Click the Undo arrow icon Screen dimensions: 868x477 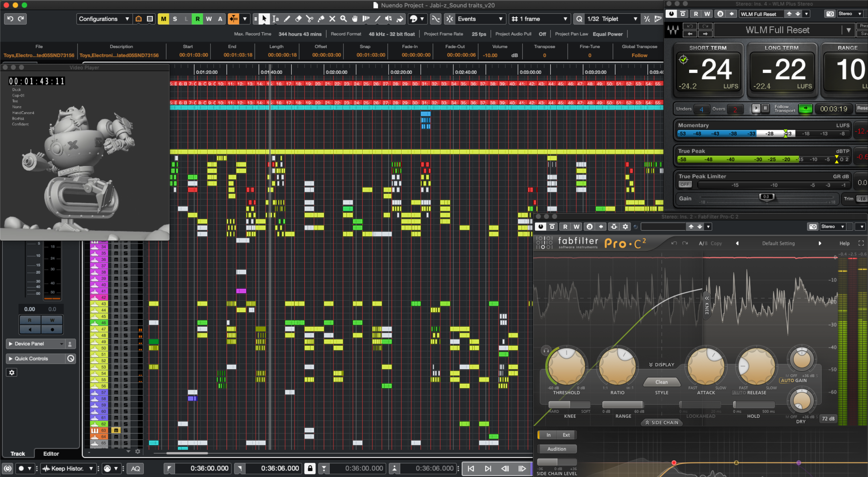[x=10, y=19]
